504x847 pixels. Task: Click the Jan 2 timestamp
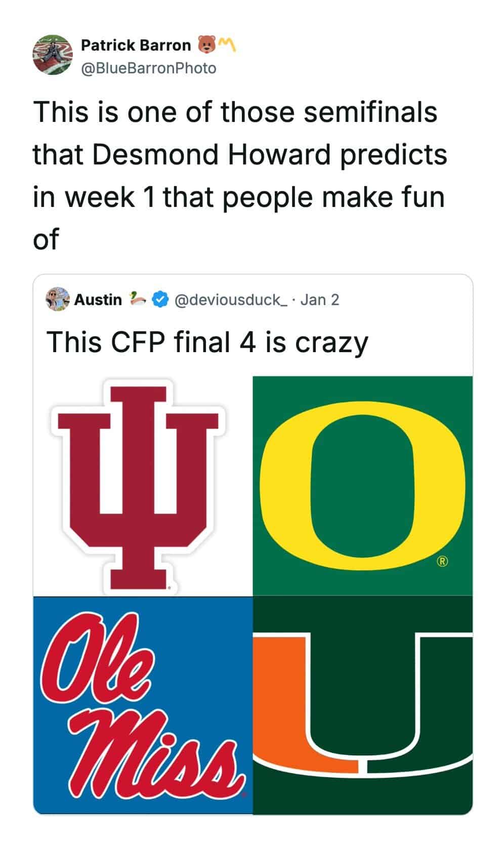tap(320, 300)
